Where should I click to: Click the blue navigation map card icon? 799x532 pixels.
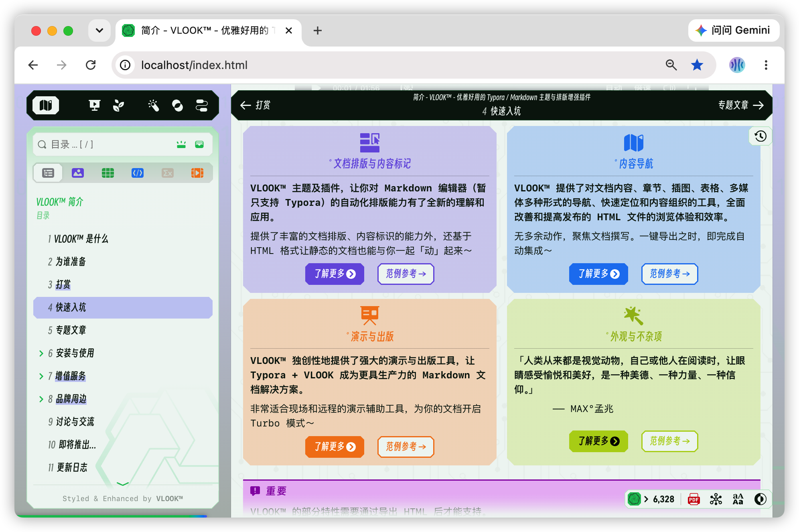point(634,143)
